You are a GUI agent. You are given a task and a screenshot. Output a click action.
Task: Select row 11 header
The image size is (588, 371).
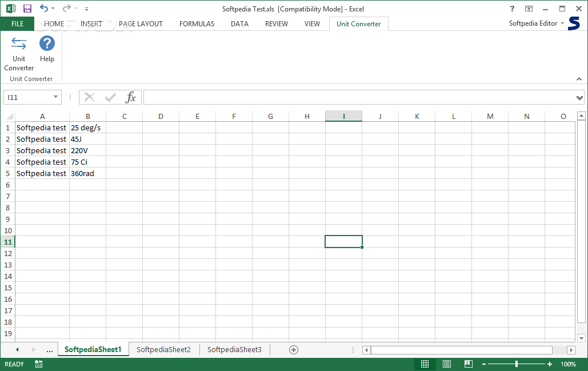[8, 242]
